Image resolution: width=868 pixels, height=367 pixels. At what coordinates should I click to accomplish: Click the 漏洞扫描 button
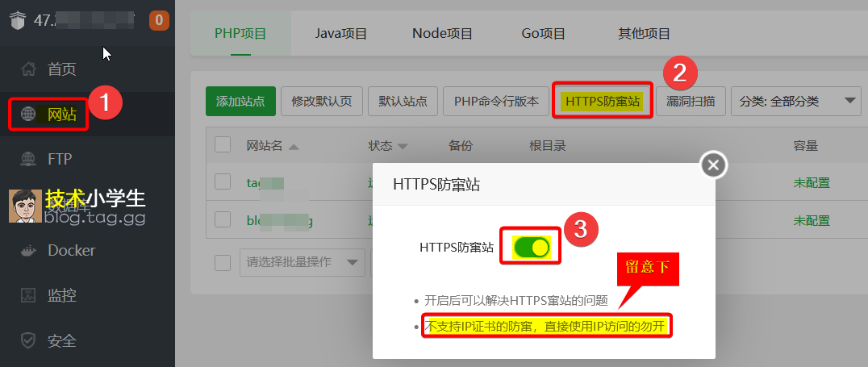[x=691, y=102]
